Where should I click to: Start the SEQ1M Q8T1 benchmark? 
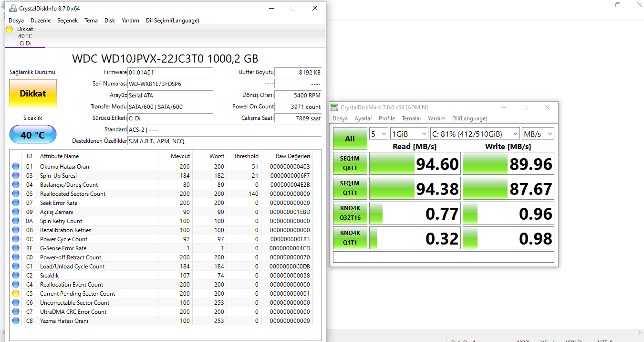[x=350, y=164]
